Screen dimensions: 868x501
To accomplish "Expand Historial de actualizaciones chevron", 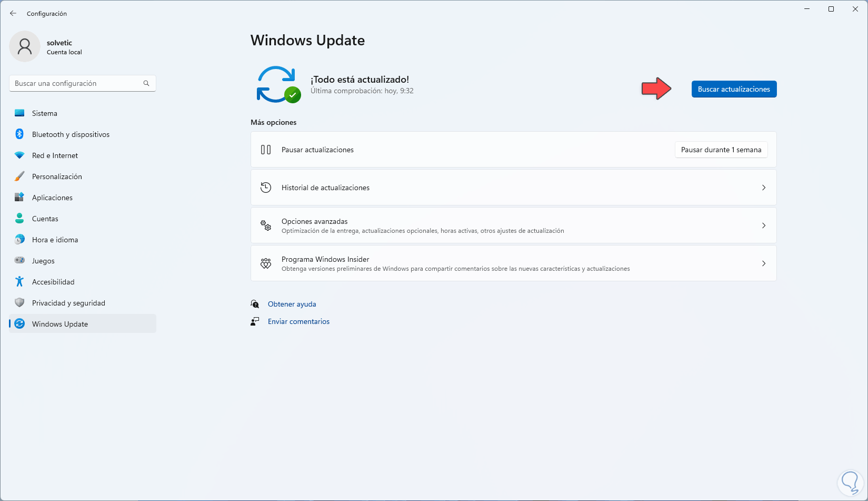I will (x=764, y=188).
